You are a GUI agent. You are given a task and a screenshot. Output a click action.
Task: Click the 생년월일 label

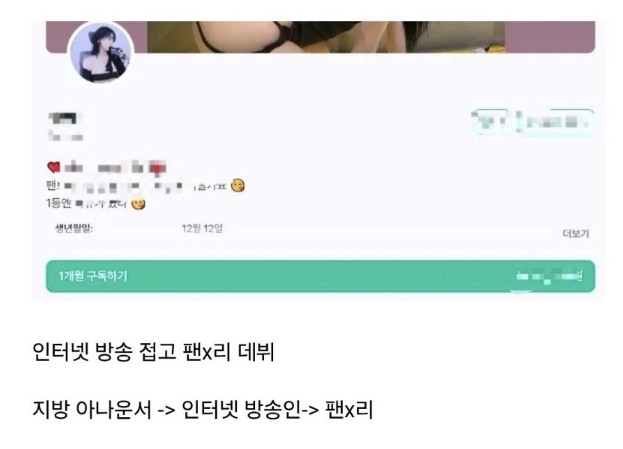[74, 228]
